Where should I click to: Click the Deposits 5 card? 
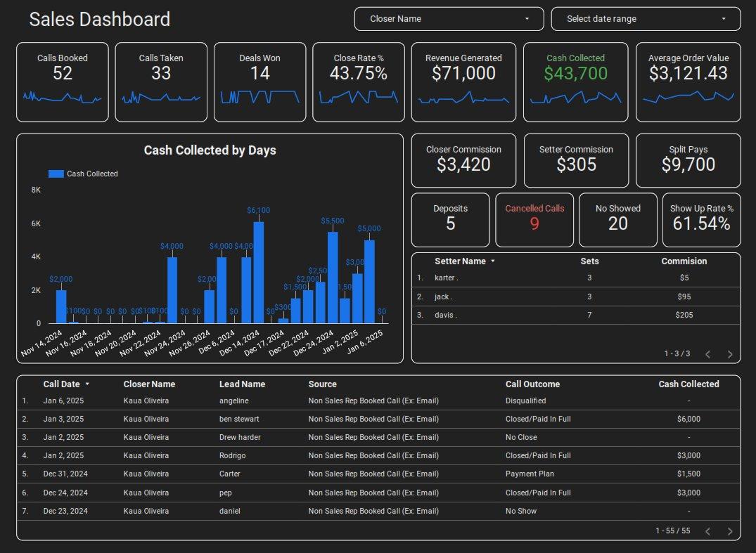click(450, 220)
